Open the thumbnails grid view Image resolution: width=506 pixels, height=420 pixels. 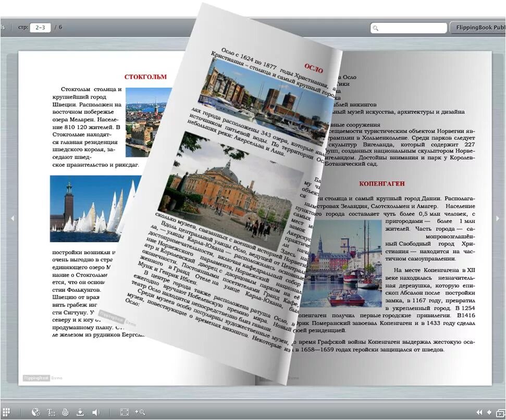[6, 412]
